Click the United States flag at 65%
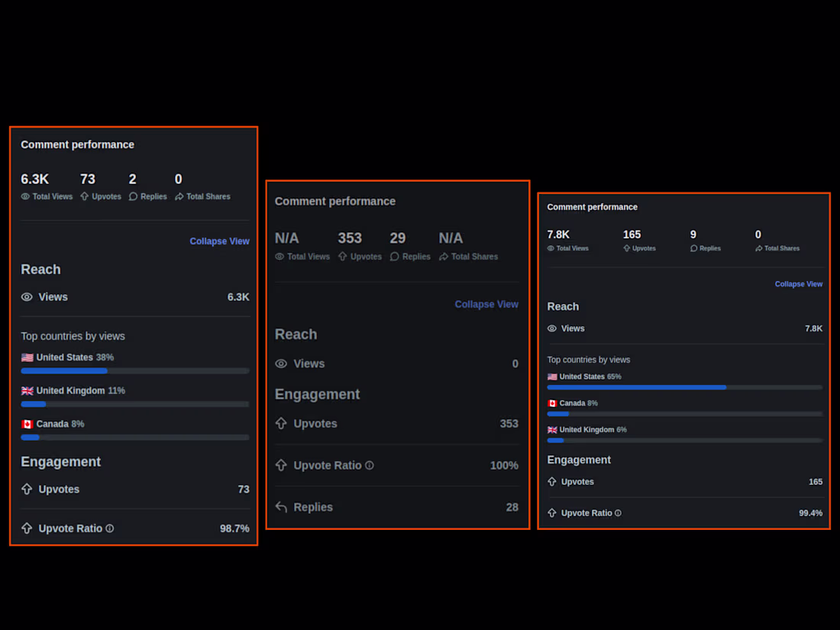Viewport: 840px width, 630px height. tap(552, 376)
